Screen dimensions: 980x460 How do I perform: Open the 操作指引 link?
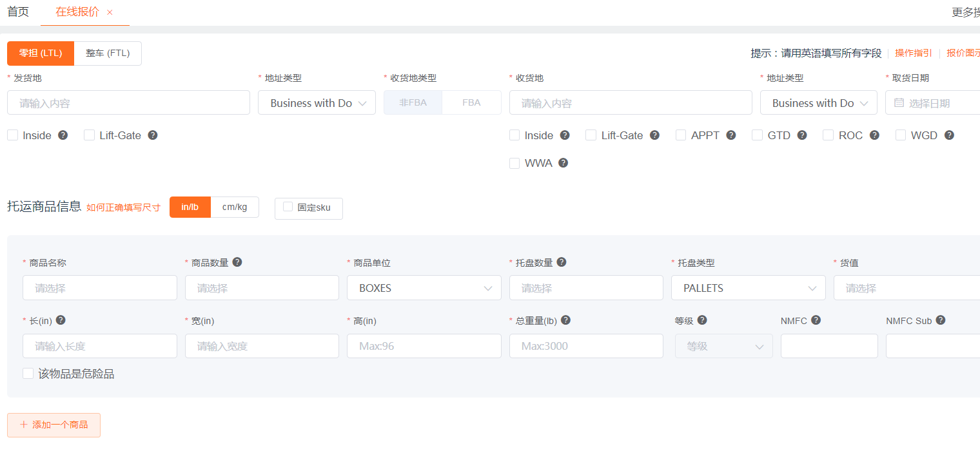click(x=913, y=53)
